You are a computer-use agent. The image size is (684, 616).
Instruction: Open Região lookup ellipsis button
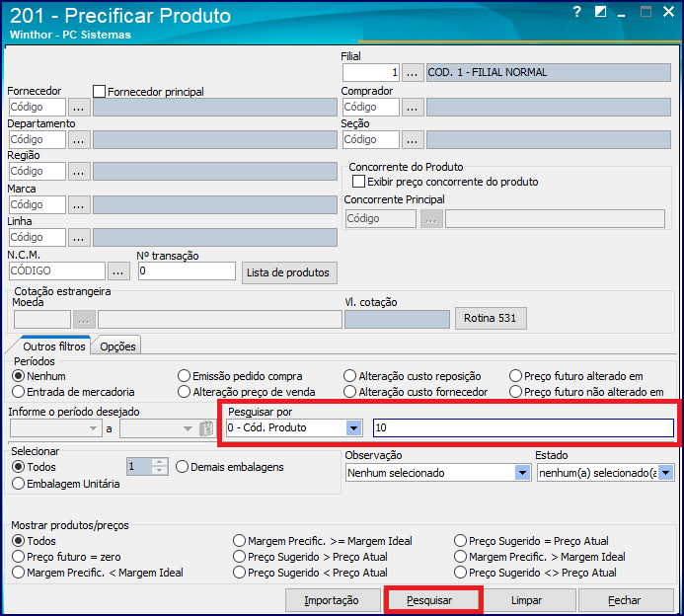point(79,172)
